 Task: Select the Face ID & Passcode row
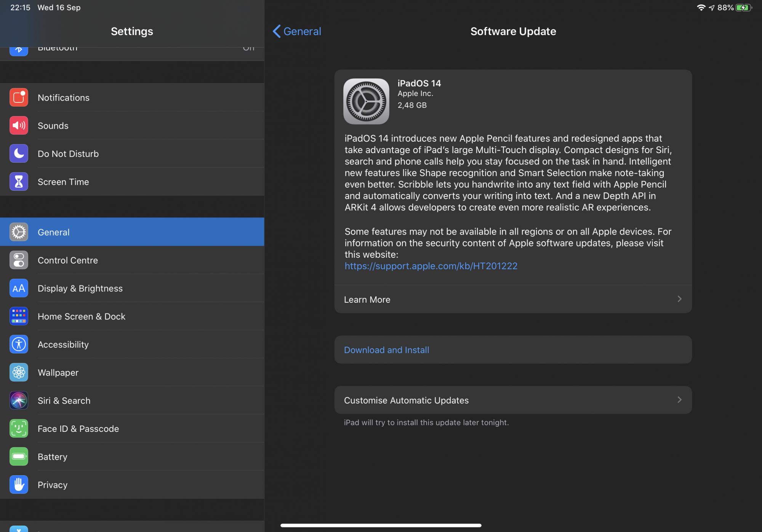[x=132, y=428]
